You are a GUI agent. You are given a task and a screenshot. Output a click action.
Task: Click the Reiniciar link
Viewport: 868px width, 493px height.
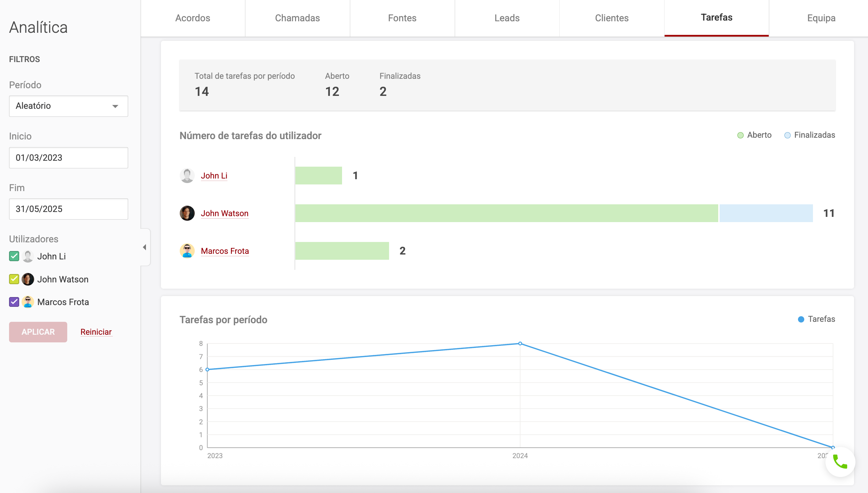(96, 332)
